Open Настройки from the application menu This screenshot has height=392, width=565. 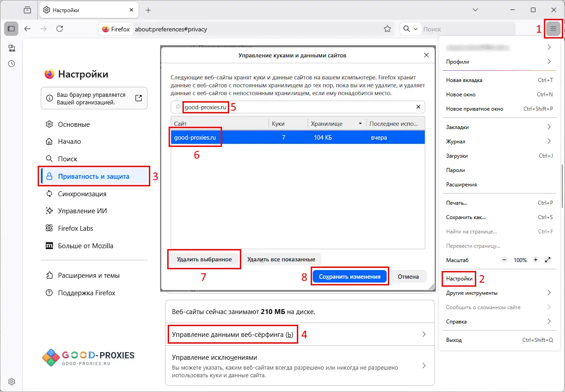click(500, 279)
